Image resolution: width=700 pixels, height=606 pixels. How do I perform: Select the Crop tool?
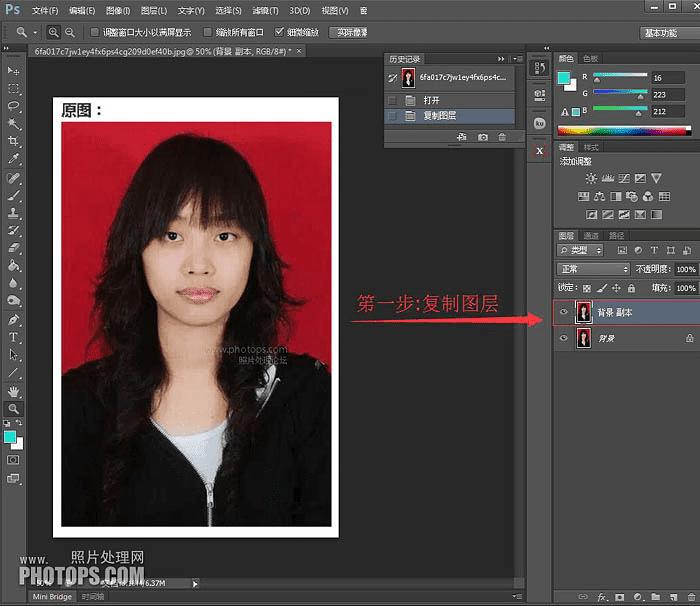14,141
